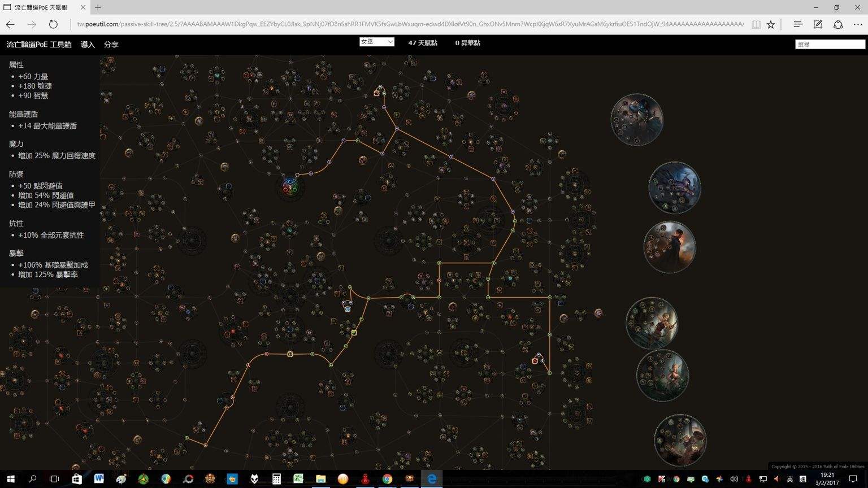Viewport: 868px width, 488px height.
Task: Open Edge more actions menu
Action: pyautogui.click(x=858, y=24)
